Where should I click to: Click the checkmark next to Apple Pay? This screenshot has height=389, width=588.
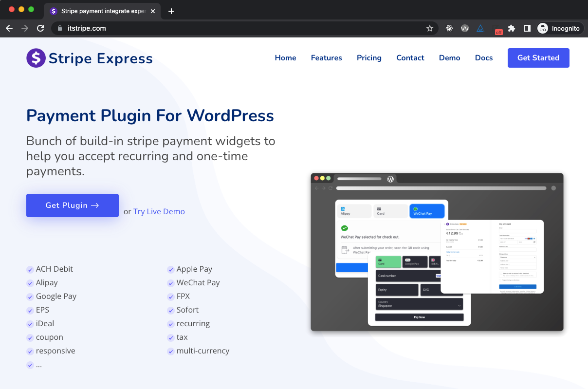pyautogui.click(x=171, y=269)
